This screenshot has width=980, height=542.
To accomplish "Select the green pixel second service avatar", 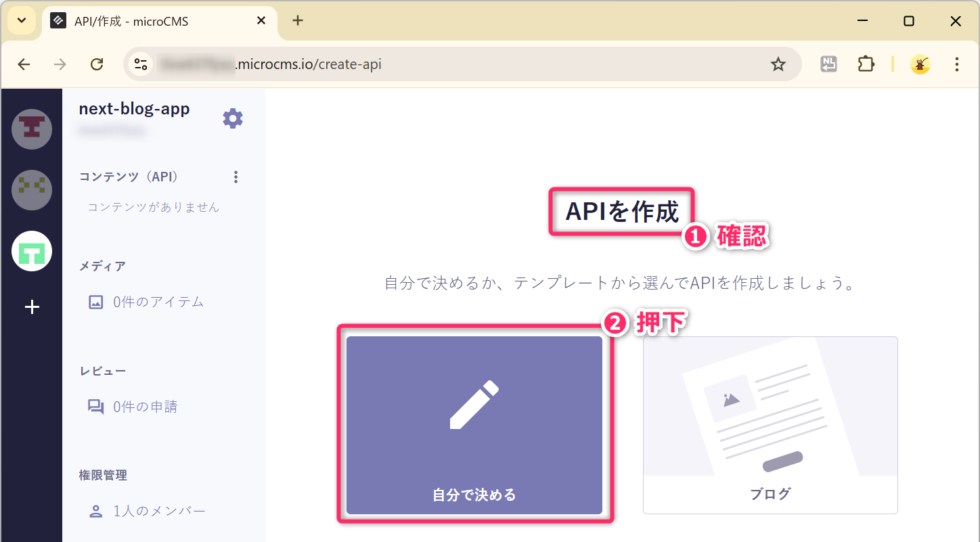I will [x=32, y=190].
